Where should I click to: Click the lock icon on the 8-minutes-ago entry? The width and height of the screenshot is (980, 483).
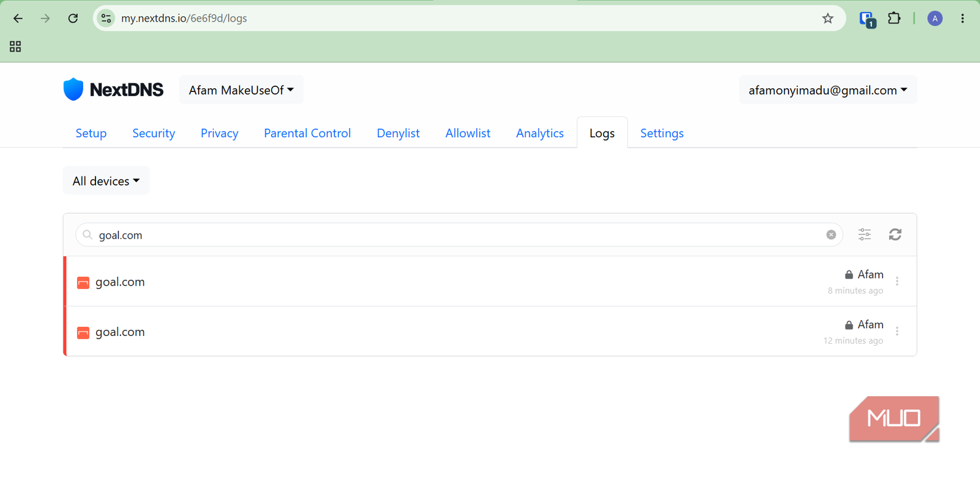click(849, 275)
